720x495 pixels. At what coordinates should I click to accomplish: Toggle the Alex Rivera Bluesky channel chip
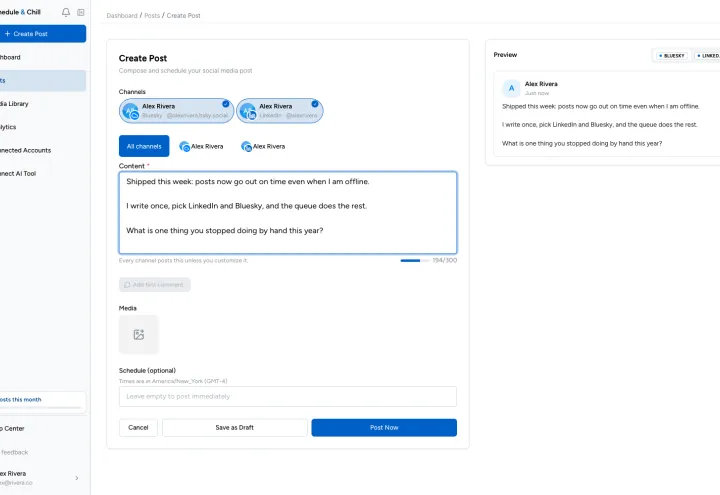tap(176, 111)
